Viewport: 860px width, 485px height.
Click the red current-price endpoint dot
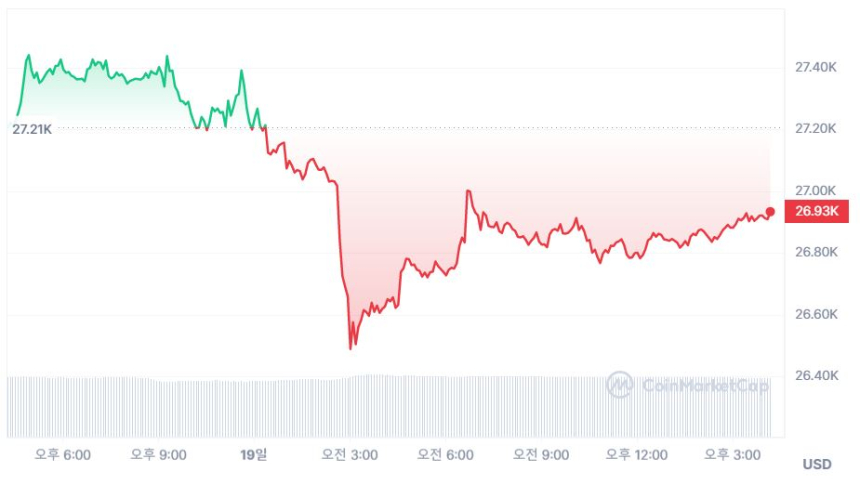point(770,211)
